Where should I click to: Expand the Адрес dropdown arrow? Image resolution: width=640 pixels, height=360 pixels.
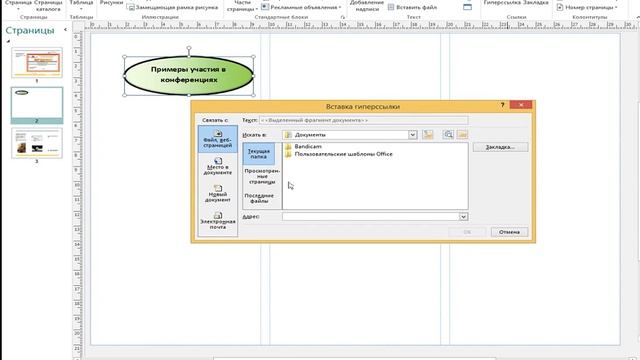[463, 217]
